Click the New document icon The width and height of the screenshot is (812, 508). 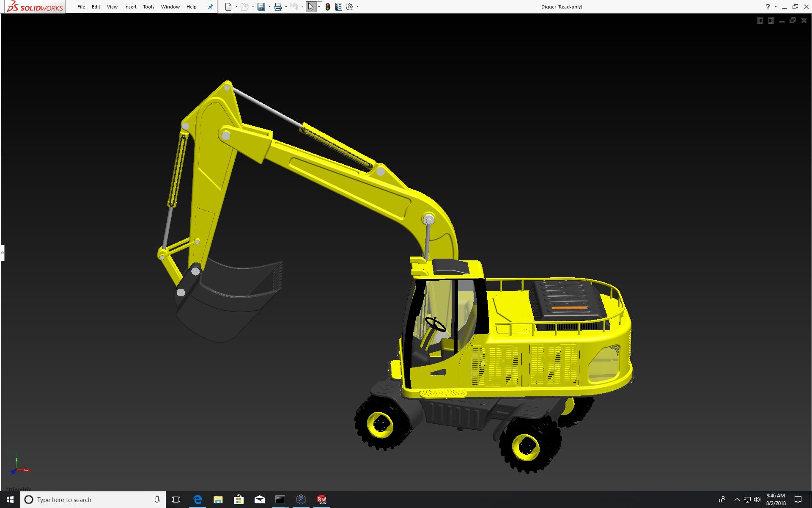[228, 7]
